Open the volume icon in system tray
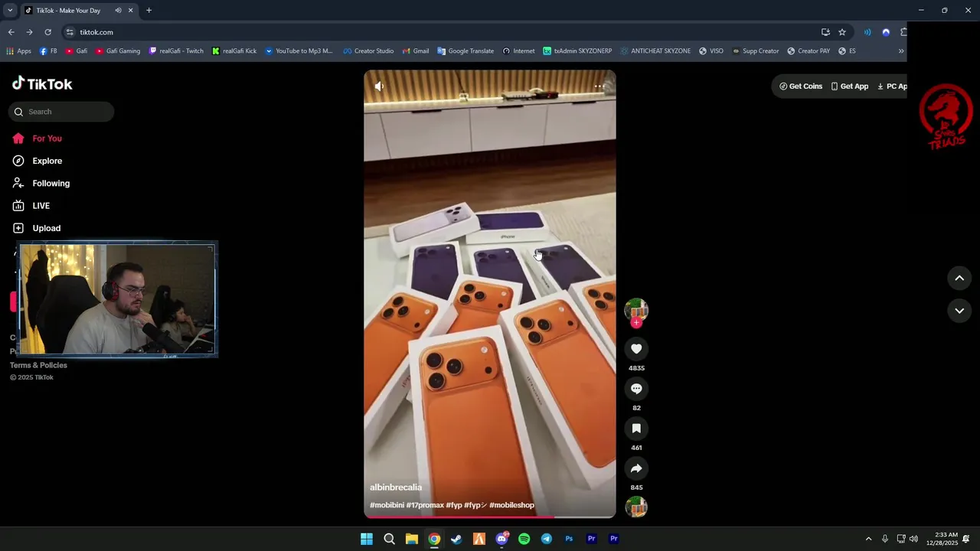The width and height of the screenshot is (980, 551). tap(913, 539)
